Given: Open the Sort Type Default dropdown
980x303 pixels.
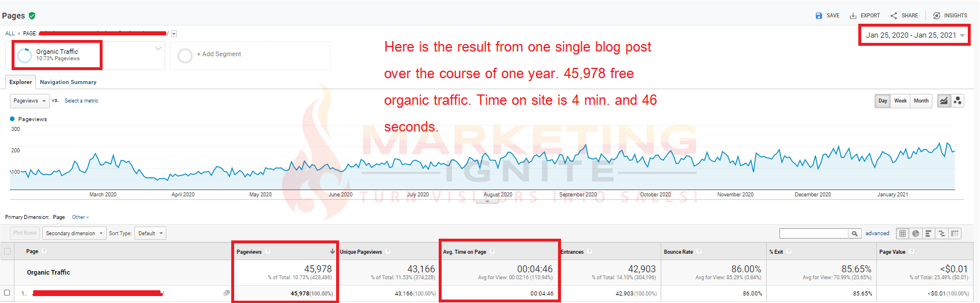Looking at the screenshot, I should pos(150,233).
